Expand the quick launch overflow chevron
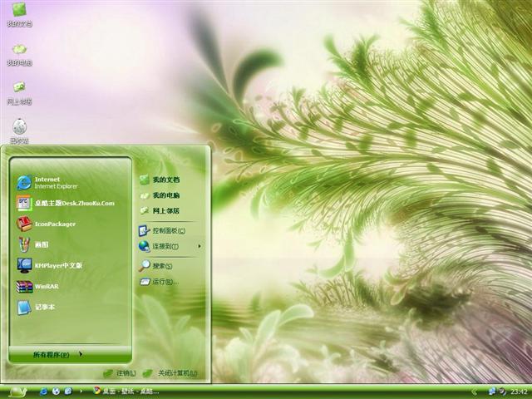 pyautogui.click(x=81, y=392)
